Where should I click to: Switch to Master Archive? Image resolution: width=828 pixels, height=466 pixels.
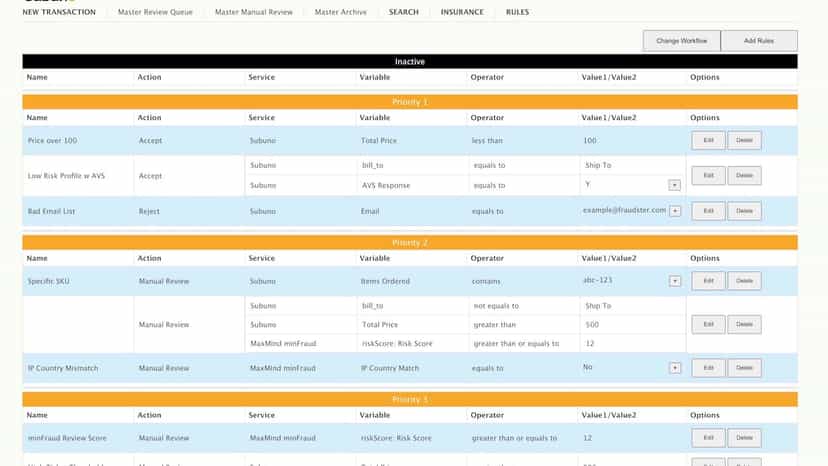click(341, 12)
